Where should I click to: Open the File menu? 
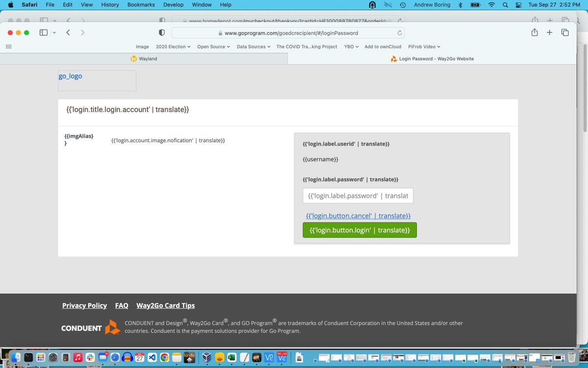[50, 4]
